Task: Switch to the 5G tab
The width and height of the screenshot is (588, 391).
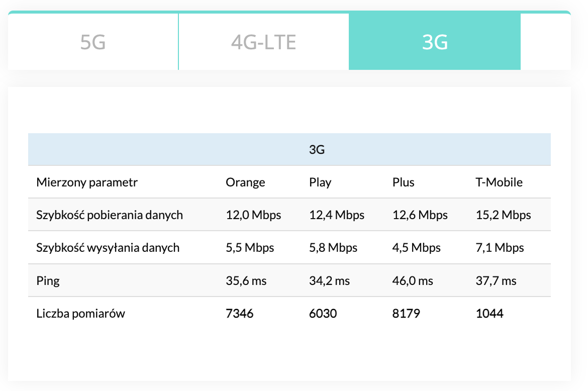Action: tap(93, 42)
